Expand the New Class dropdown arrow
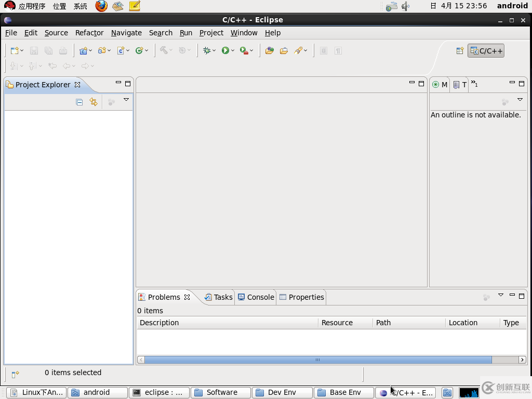532x399 pixels. 147,51
